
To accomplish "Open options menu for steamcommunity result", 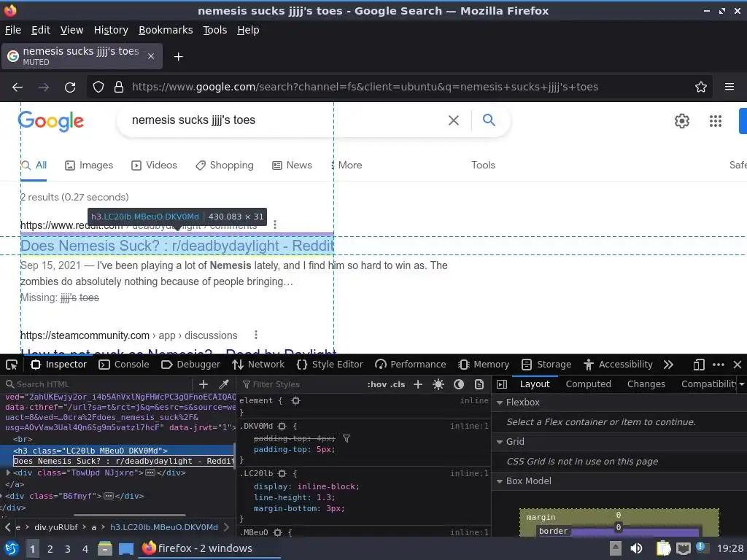I will 256,335.
